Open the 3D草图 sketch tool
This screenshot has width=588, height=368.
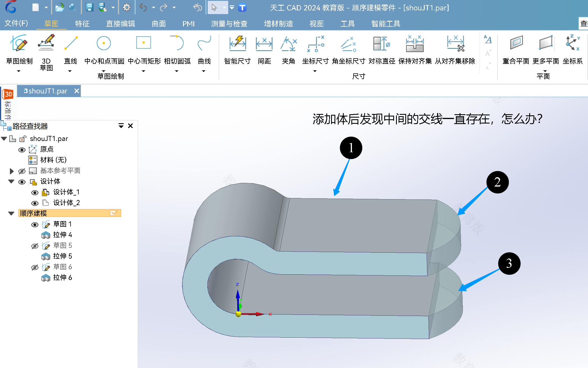[46, 52]
